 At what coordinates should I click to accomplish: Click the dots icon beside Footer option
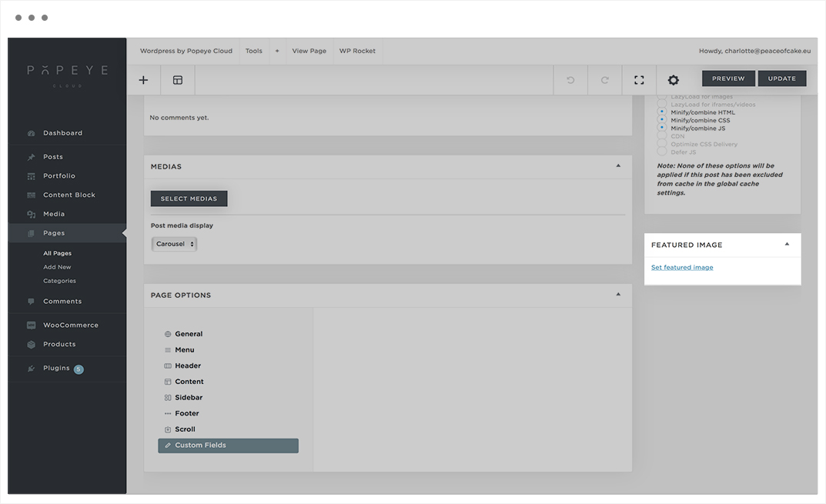pyautogui.click(x=168, y=413)
